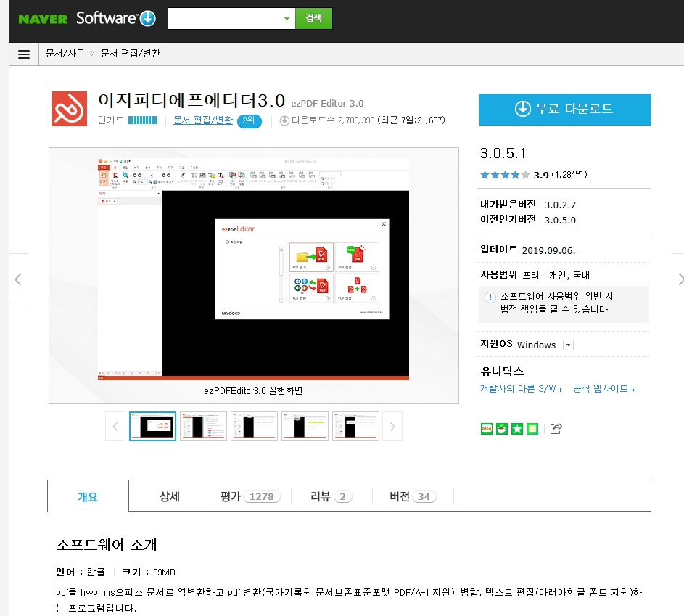Switch to the 개요 tab
Image resolution: width=684 pixels, height=616 pixels.
coord(88,496)
